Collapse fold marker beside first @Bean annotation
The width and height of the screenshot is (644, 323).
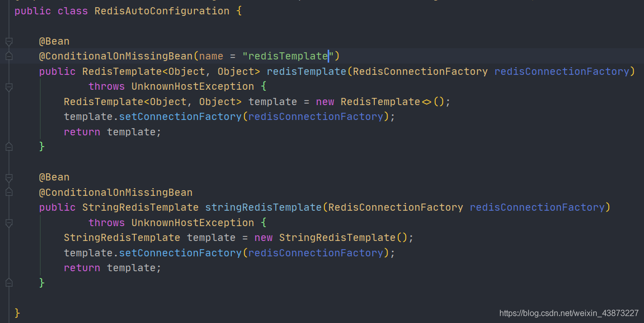[x=9, y=42]
